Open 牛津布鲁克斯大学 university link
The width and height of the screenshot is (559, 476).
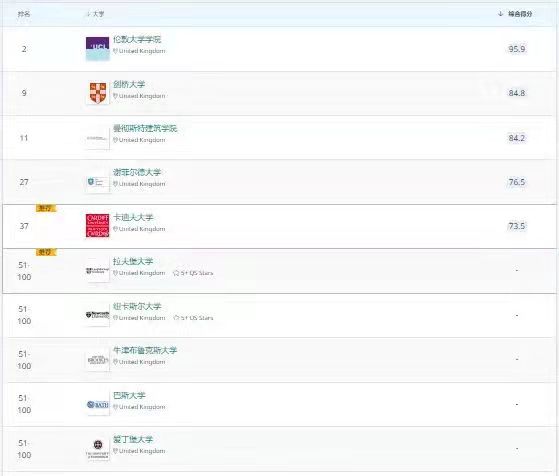pos(145,350)
